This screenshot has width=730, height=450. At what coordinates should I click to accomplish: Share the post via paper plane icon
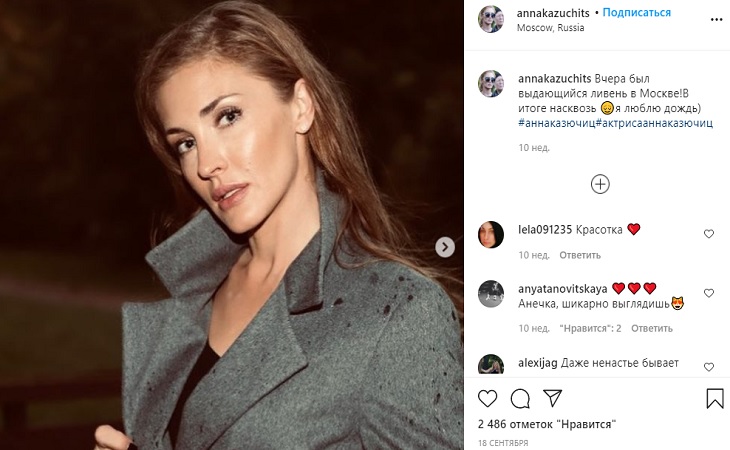tap(552, 399)
